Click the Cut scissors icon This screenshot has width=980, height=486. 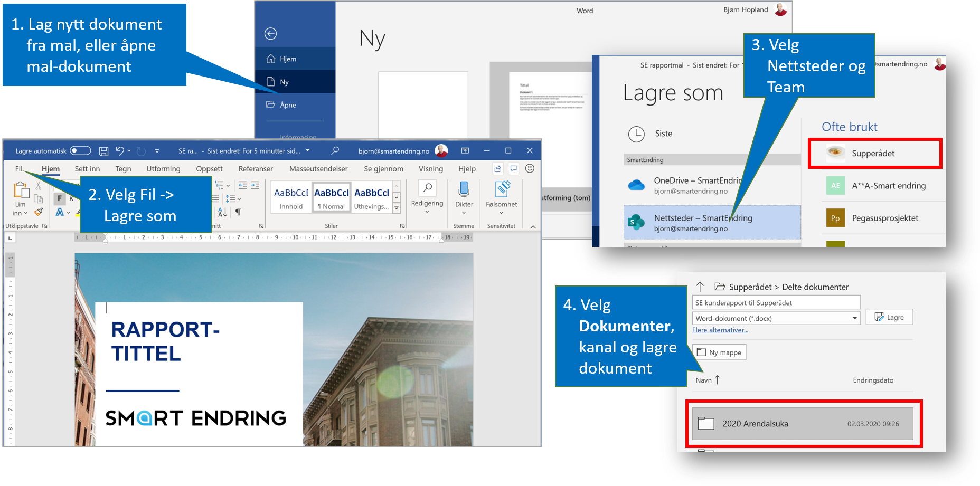[x=38, y=186]
